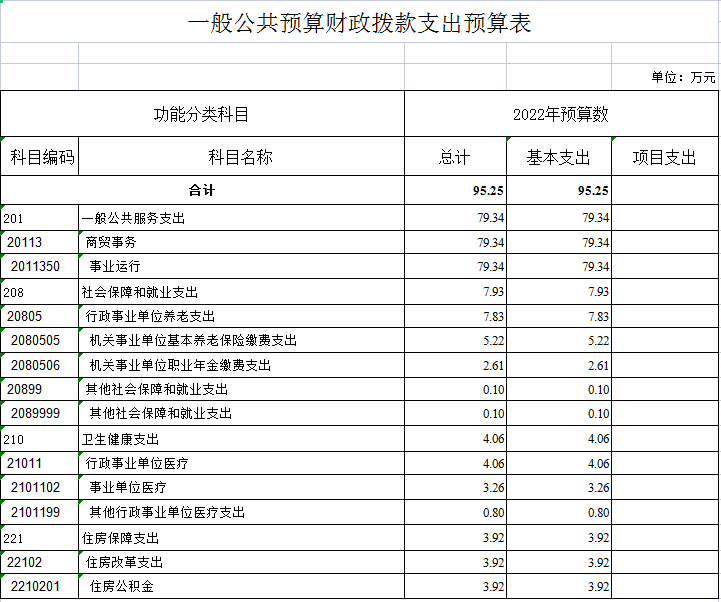Select 总计 value for row 208
This screenshot has height=602, width=721.
pyautogui.click(x=455, y=292)
